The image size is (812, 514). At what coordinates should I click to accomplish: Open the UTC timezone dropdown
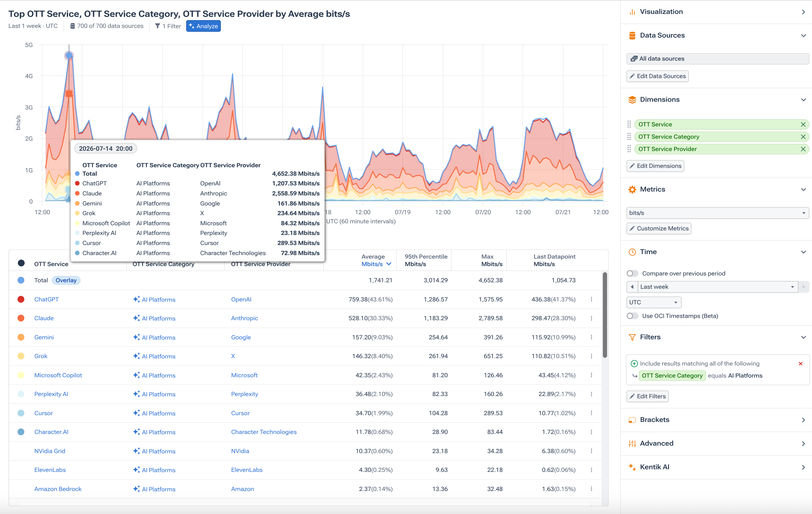[653, 302]
